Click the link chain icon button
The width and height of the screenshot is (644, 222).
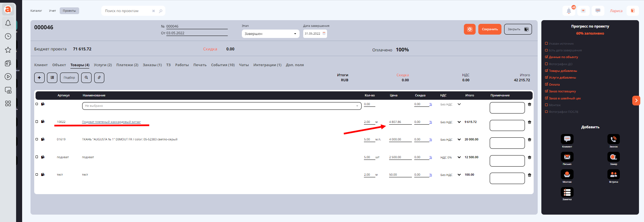pos(99,78)
